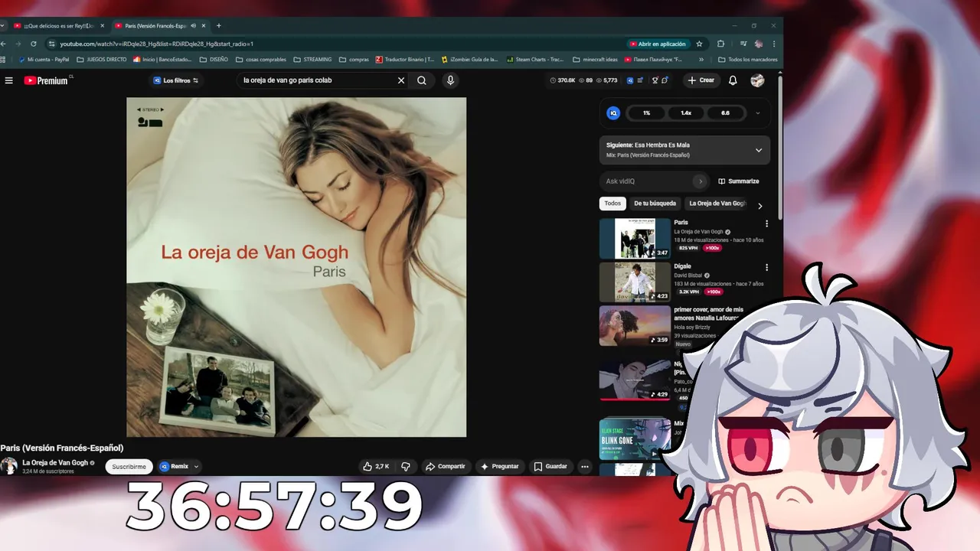The image size is (980, 551).
Task: Clear the search box with the X
Action: click(400, 80)
